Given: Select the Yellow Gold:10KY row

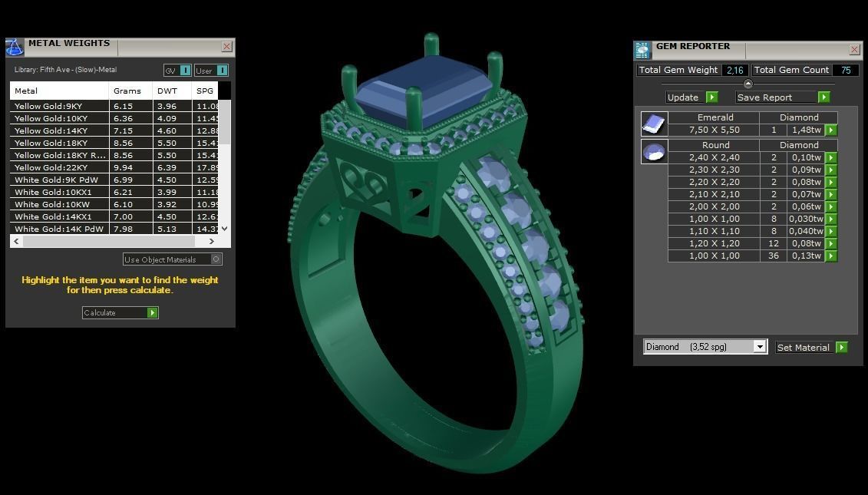Looking at the screenshot, I should click(x=114, y=118).
